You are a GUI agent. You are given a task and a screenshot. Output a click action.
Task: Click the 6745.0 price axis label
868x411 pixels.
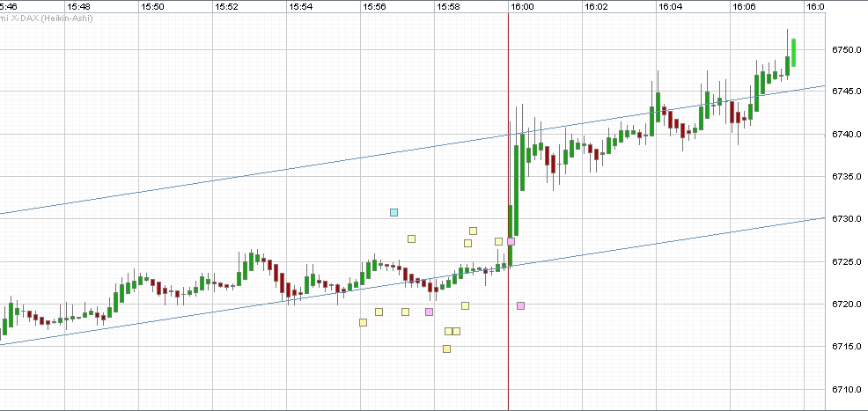[846, 92]
